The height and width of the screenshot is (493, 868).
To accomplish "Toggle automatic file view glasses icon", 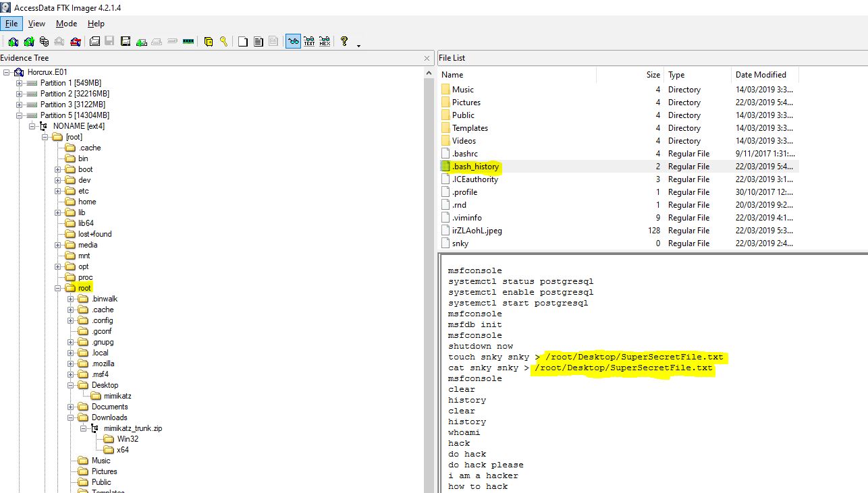I will (294, 41).
